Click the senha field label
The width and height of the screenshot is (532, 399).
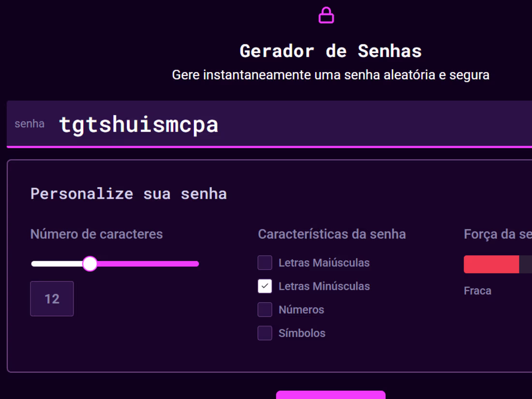point(30,124)
